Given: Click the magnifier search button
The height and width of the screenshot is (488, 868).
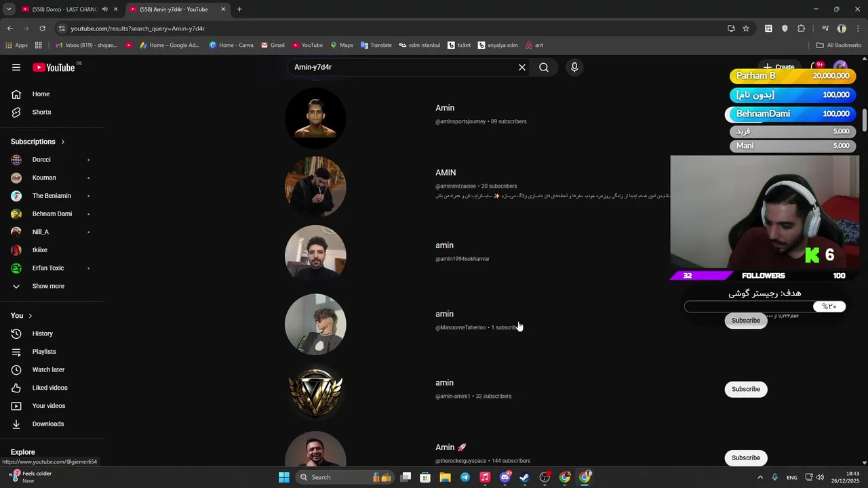Looking at the screenshot, I should pyautogui.click(x=544, y=67).
